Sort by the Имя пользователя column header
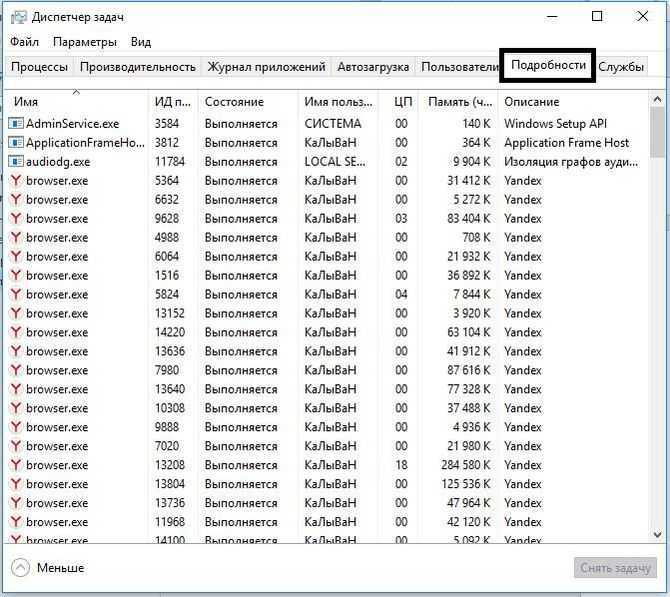 click(x=338, y=102)
